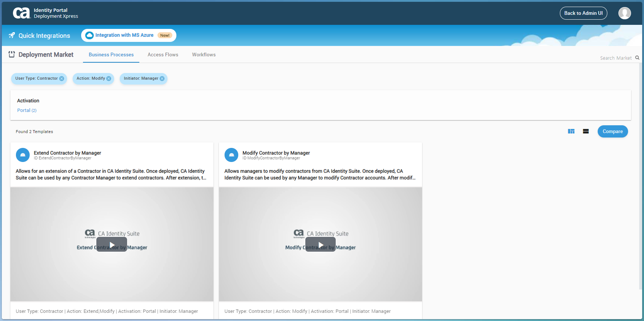The width and height of the screenshot is (644, 321).
Task: Click the Quick Integrations rocket icon
Action: [12, 35]
